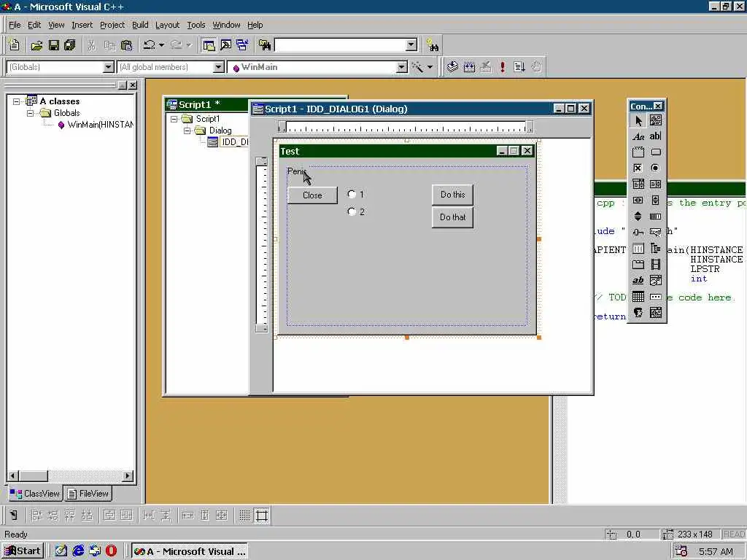Toggle Grid in the dialog toolbar
Screen dimensions: 747x560
(x=244, y=516)
